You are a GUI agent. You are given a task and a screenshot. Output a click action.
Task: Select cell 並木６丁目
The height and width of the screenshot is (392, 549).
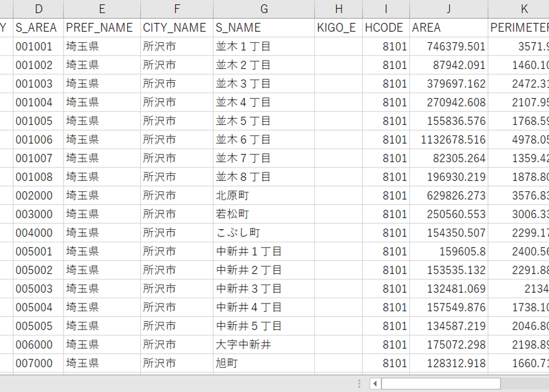coord(264,140)
